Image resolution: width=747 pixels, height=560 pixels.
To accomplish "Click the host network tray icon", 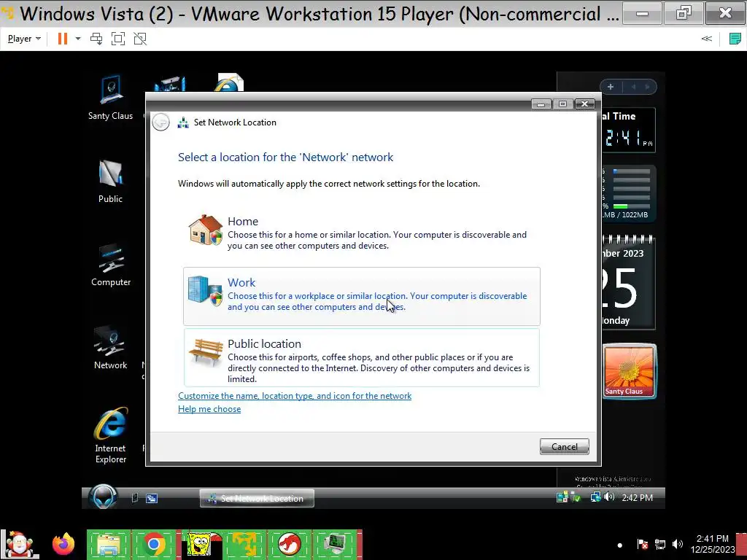I will 660,544.
